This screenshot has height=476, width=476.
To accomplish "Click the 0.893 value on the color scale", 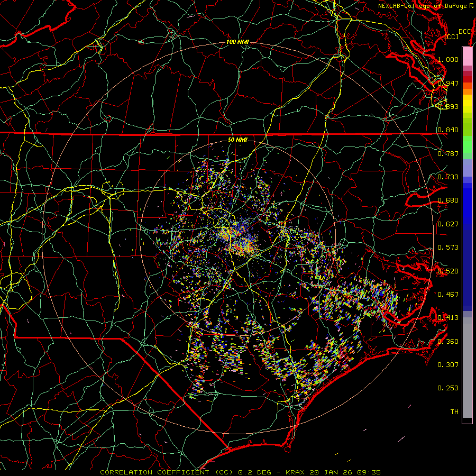I will [448, 106].
